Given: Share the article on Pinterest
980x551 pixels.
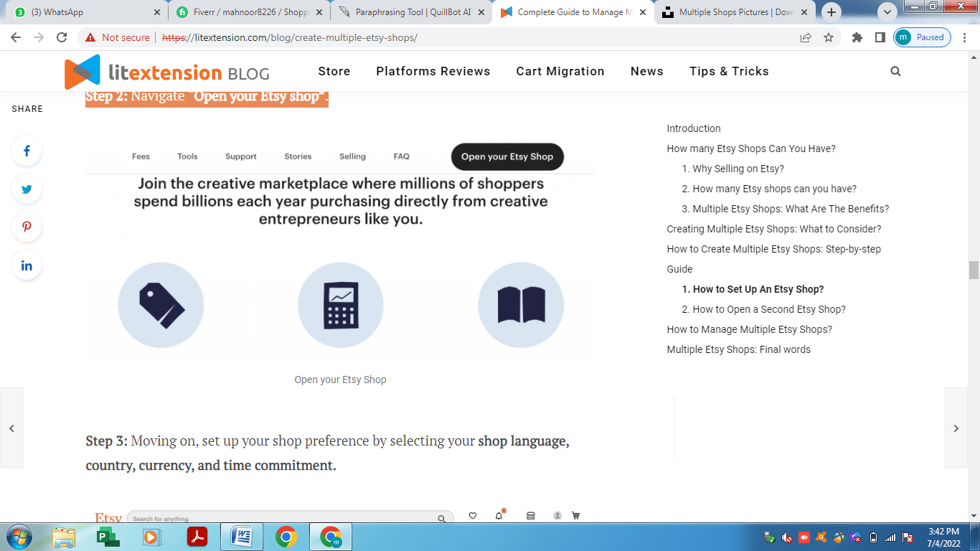Looking at the screenshot, I should (x=27, y=227).
